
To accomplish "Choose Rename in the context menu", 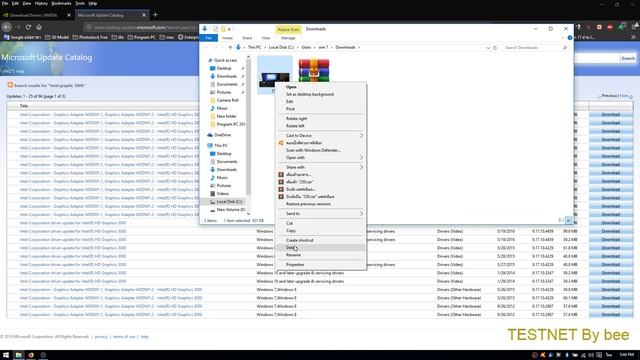I will point(293,255).
